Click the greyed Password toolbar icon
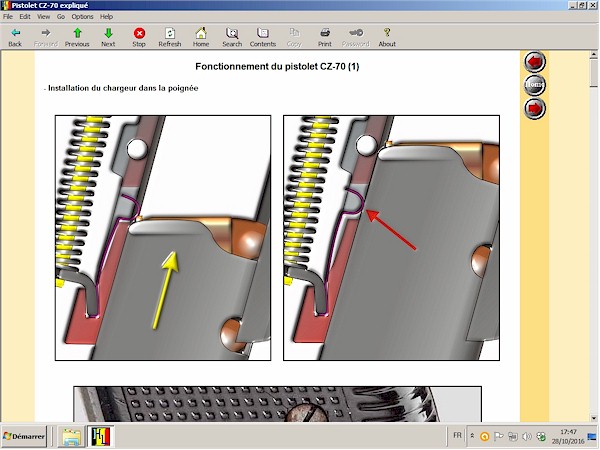This screenshot has height=450, width=600. pos(355,37)
